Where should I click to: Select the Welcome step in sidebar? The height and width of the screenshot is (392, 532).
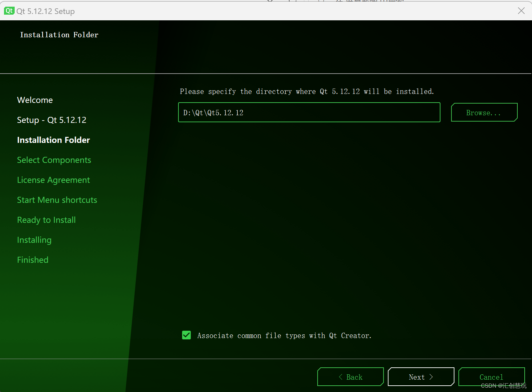click(x=35, y=100)
